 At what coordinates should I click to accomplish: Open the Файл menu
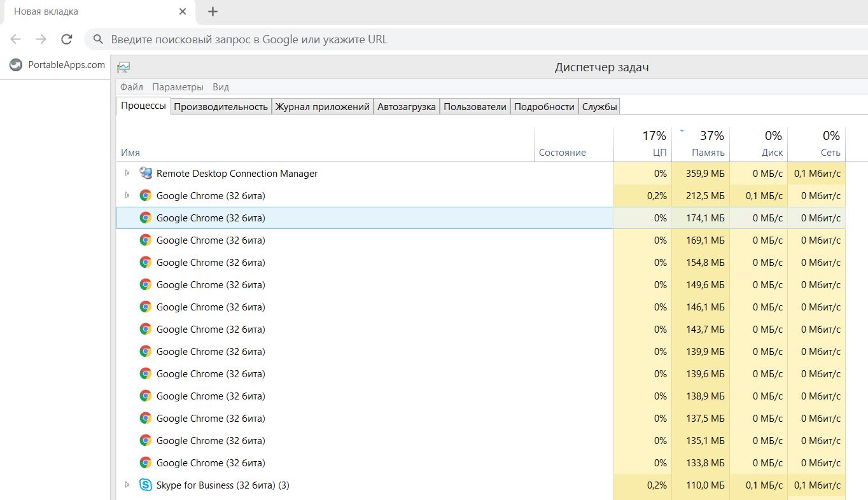click(132, 87)
